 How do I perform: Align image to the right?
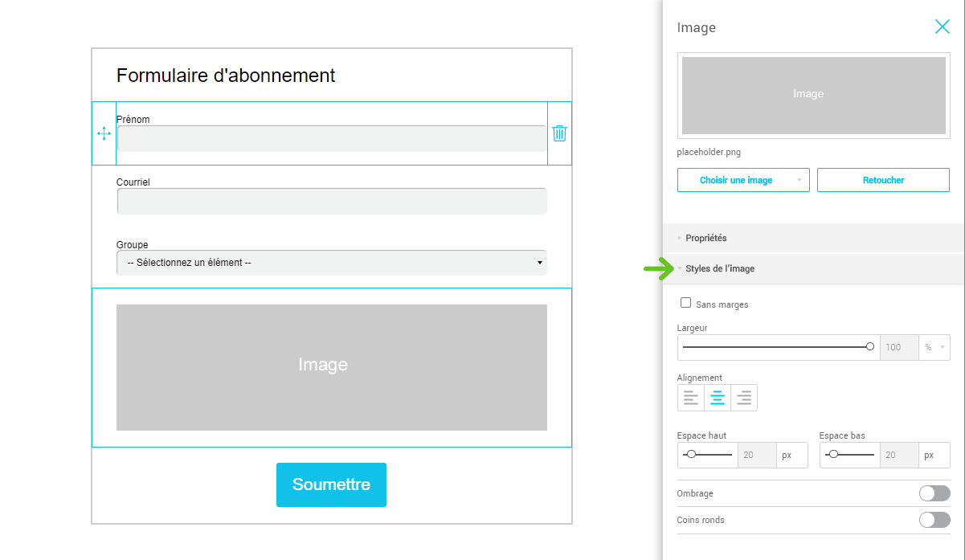coord(744,398)
